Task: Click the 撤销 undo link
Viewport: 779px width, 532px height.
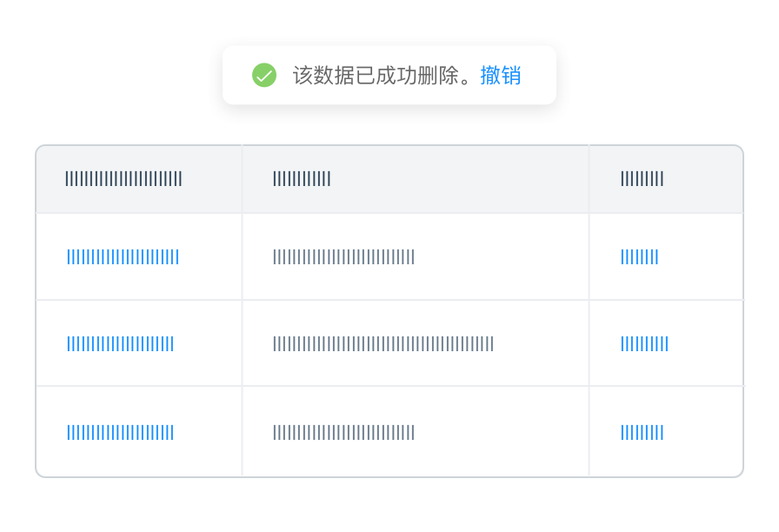Action: [500, 76]
